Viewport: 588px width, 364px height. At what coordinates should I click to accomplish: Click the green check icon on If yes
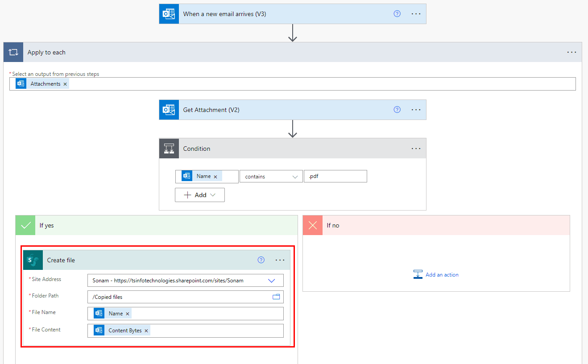coord(25,225)
